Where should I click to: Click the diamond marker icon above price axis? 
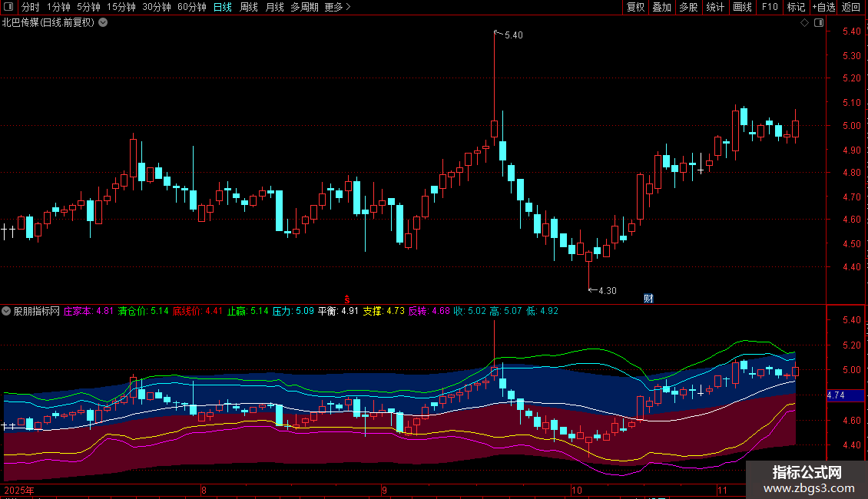click(804, 23)
